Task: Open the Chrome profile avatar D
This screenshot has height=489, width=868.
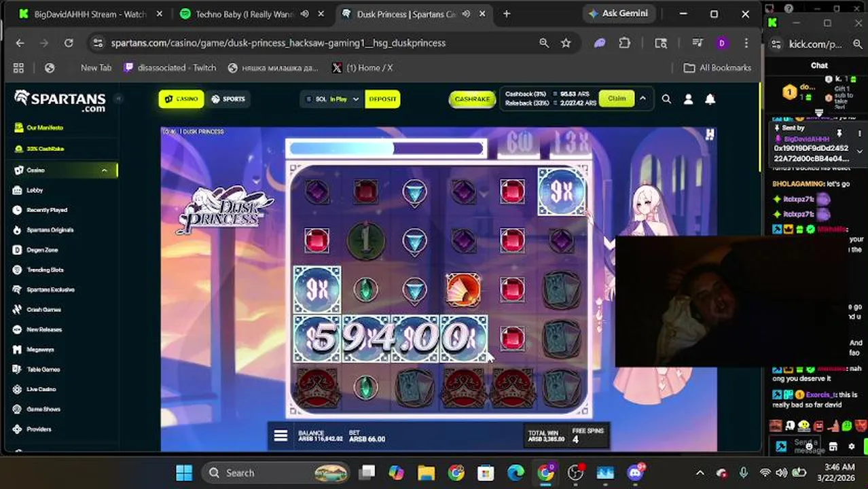Action: coord(721,43)
